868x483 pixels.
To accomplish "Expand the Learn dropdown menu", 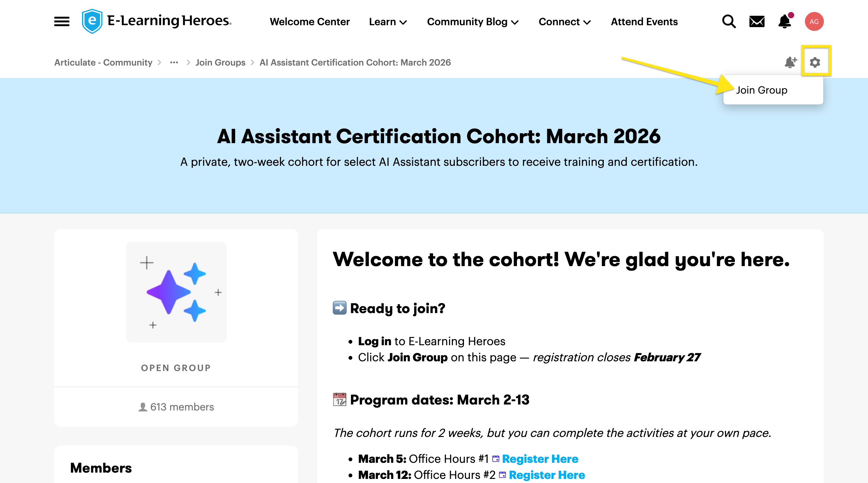I will pos(388,22).
